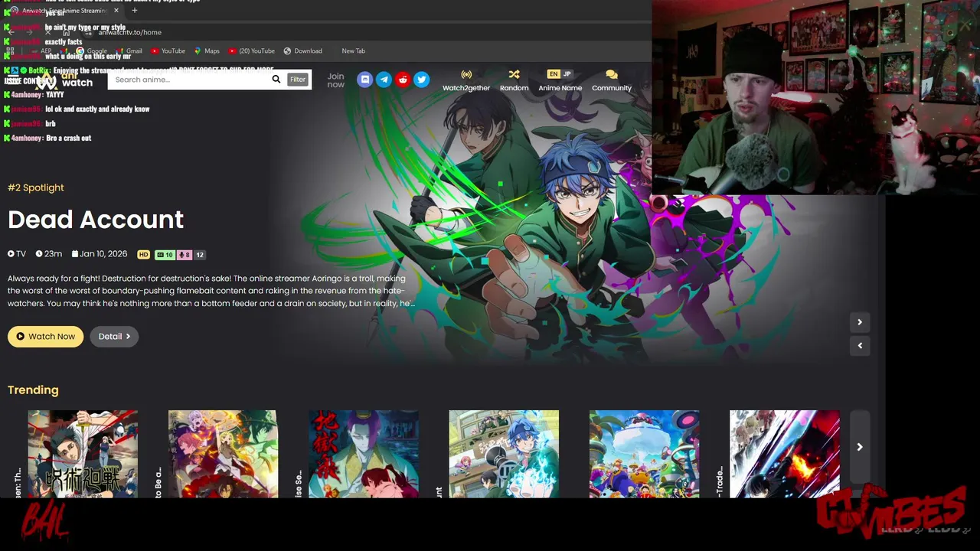Open the Twitter join icon

(x=421, y=80)
